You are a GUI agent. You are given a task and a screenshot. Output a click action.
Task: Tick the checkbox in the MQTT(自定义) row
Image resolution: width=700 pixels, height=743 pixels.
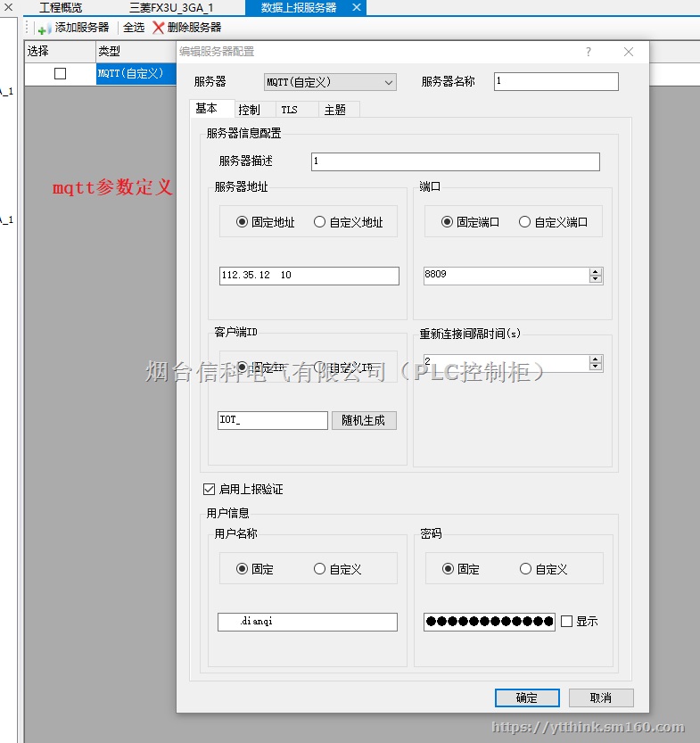click(60, 73)
